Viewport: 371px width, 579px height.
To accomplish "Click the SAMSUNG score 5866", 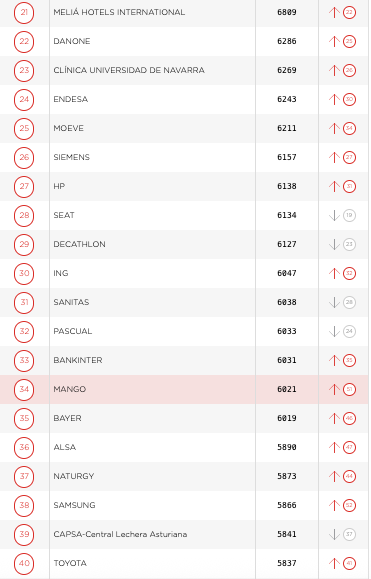I will (287, 505).
